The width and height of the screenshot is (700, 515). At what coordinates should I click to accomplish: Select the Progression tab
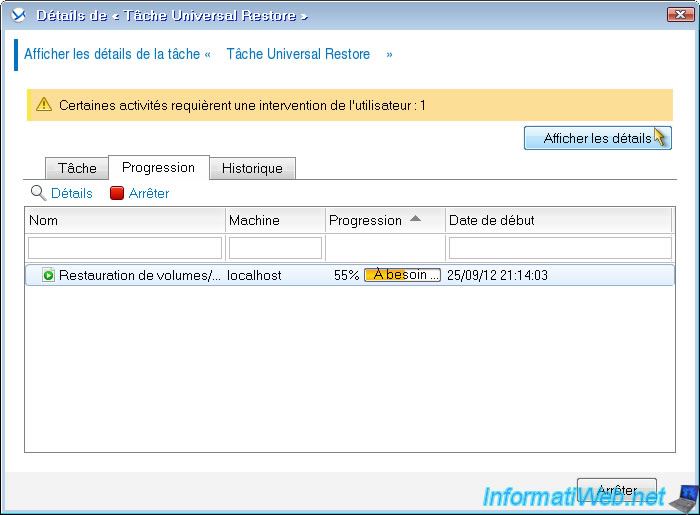158,167
